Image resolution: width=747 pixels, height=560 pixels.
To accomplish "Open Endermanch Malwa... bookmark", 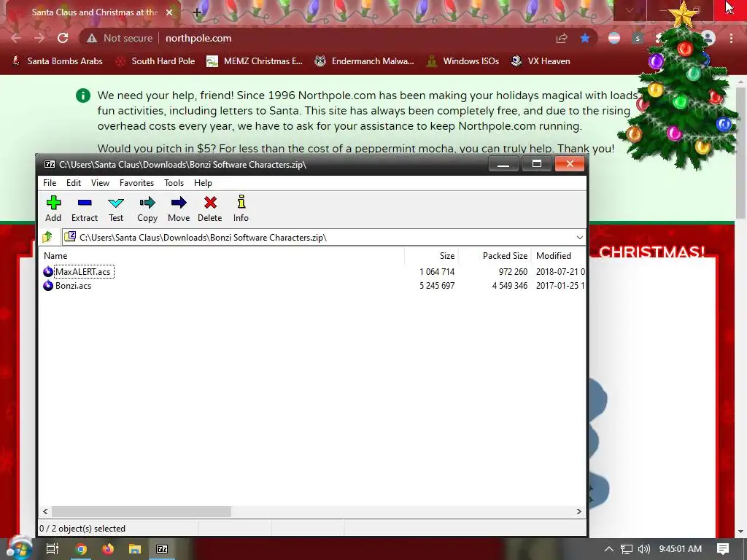I will (x=365, y=61).
